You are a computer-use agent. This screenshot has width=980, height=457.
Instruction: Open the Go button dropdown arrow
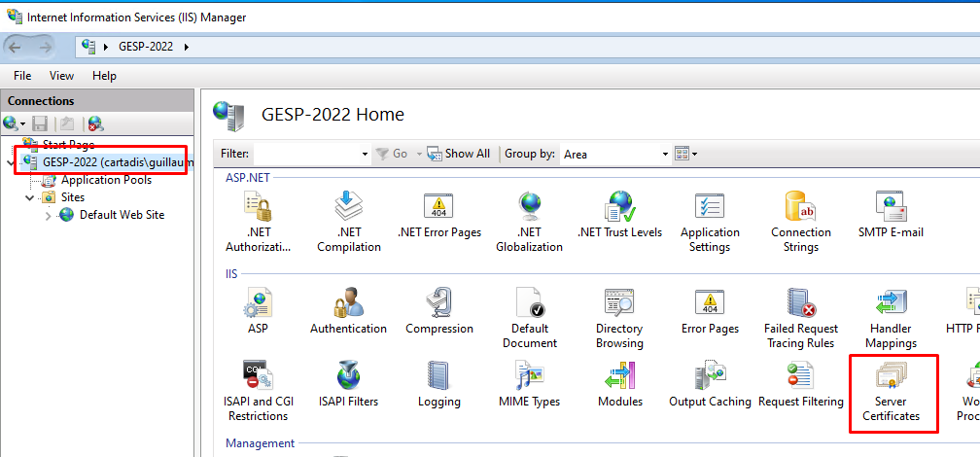419,154
